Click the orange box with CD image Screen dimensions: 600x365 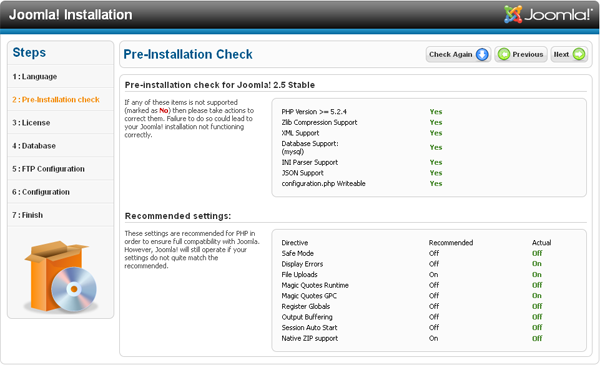[61, 276]
